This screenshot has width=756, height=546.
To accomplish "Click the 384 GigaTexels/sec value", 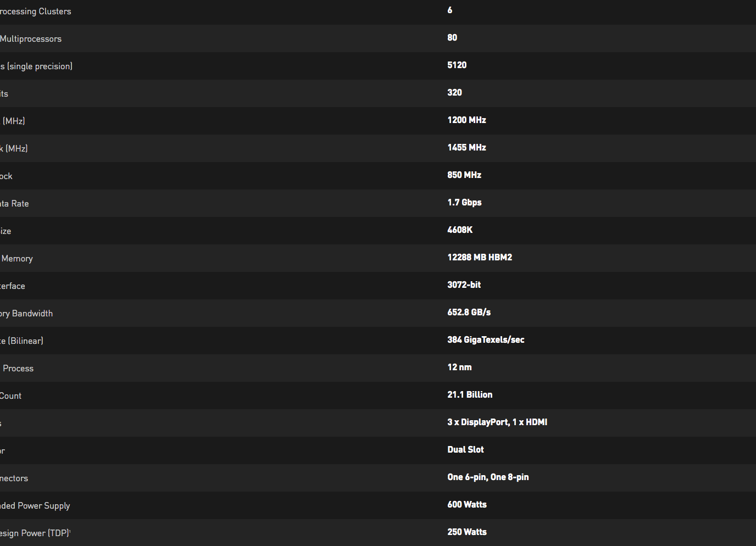I will click(486, 339).
